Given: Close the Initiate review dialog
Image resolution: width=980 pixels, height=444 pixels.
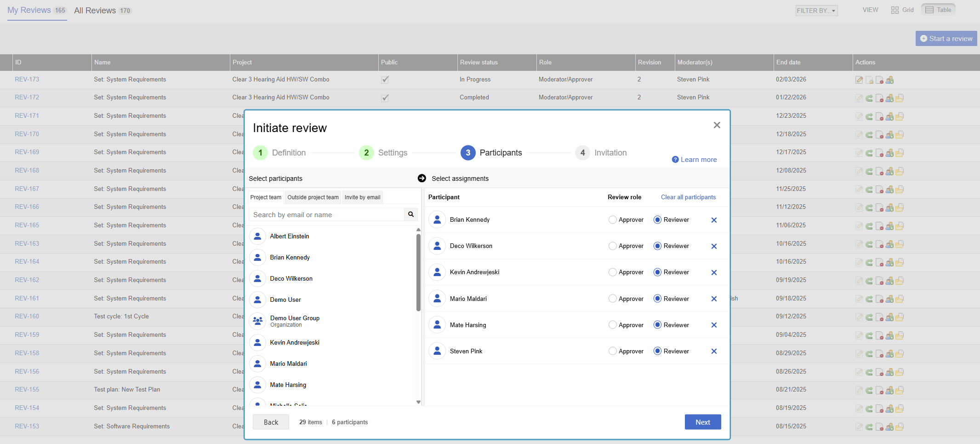Looking at the screenshot, I should click(x=717, y=125).
